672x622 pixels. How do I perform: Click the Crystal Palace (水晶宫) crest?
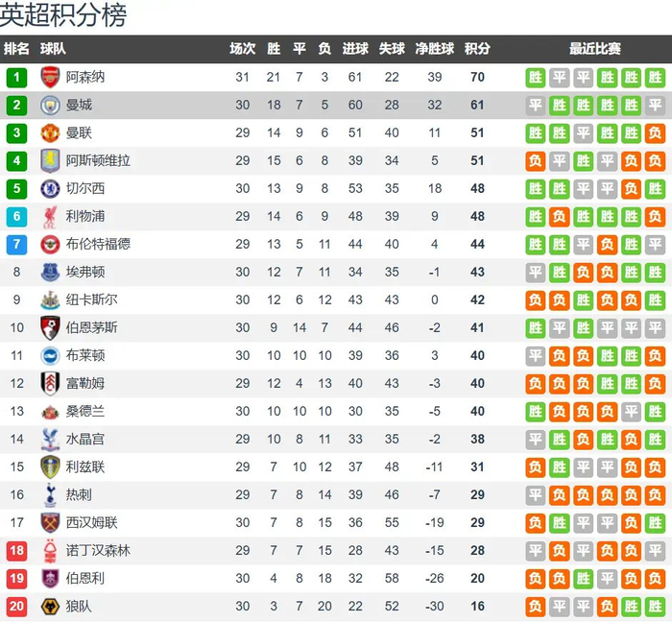click(x=50, y=440)
